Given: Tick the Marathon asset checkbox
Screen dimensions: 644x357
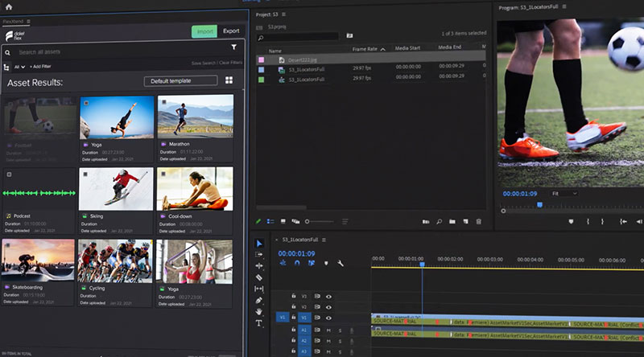Looking at the screenshot, I should coord(164,102).
